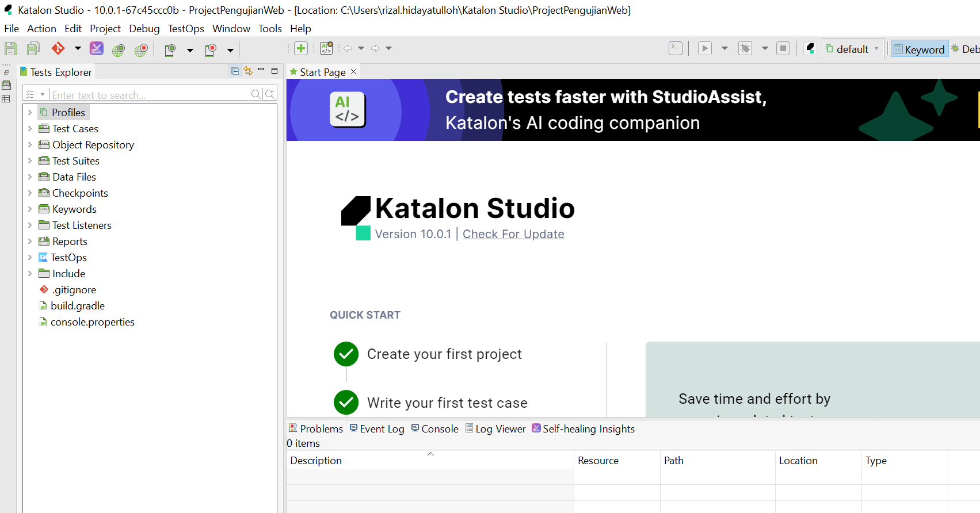The height and width of the screenshot is (513, 980).
Task: Select the build.gradle file
Action: (78, 306)
